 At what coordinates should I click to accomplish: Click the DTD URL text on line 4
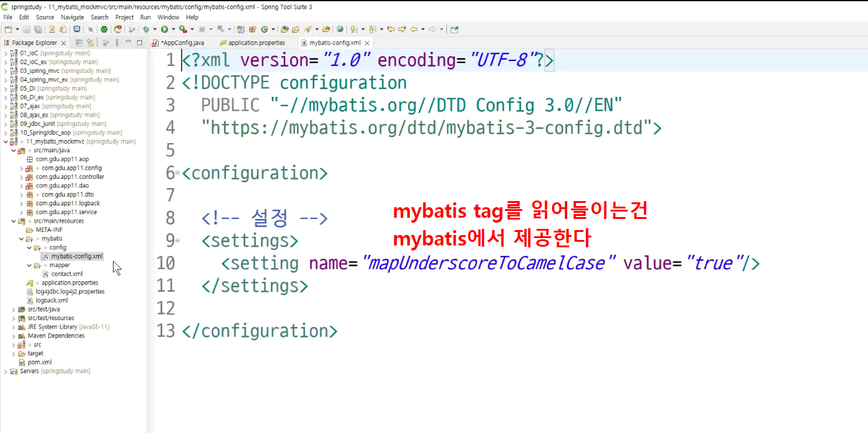(426, 128)
